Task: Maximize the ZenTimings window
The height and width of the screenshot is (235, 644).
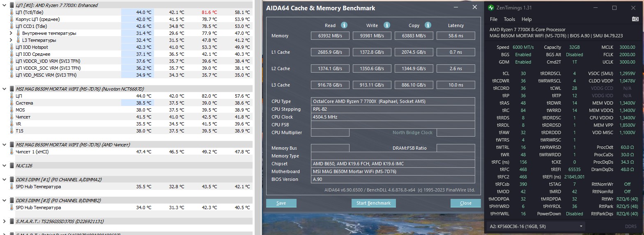Action: click(614, 8)
